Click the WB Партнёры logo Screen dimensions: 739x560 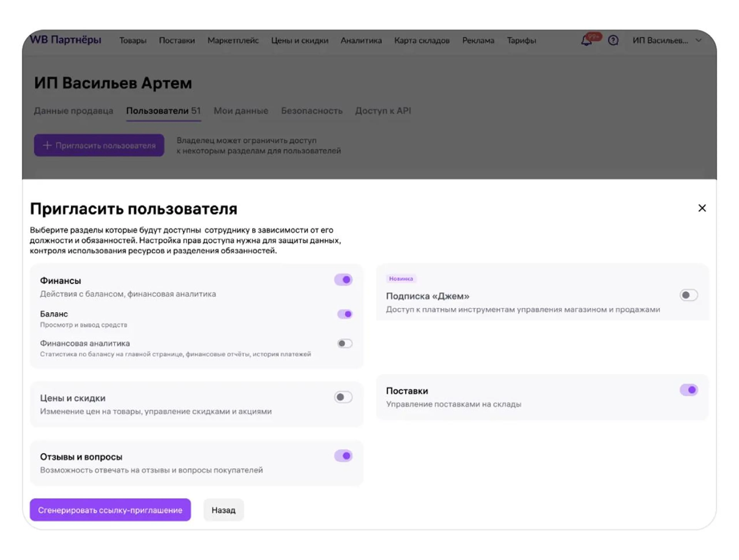[x=65, y=40]
